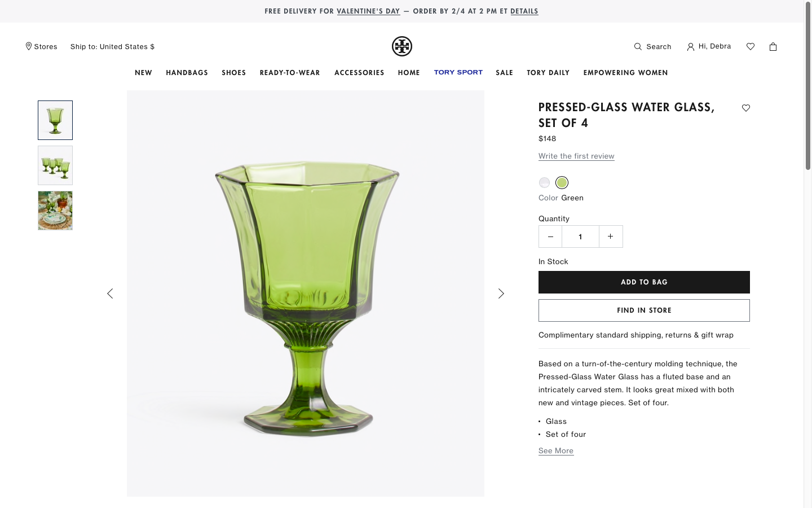Screen dimensions: 812x508
Task: Click Write the first review link
Action: (576, 156)
